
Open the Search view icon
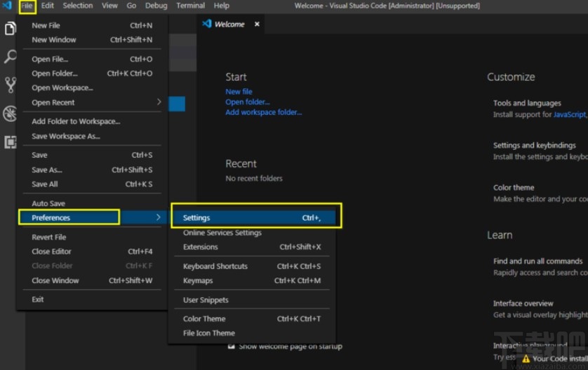[x=11, y=57]
